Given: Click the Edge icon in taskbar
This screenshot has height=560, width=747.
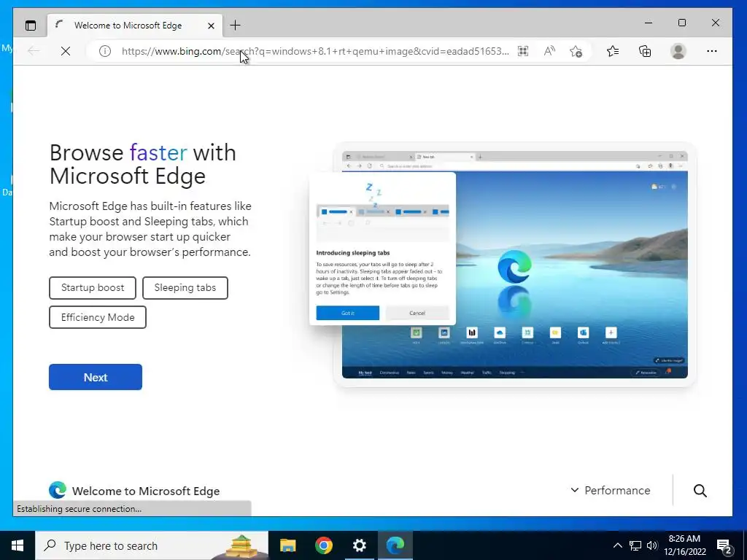Looking at the screenshot, I should tap(395, 545).
